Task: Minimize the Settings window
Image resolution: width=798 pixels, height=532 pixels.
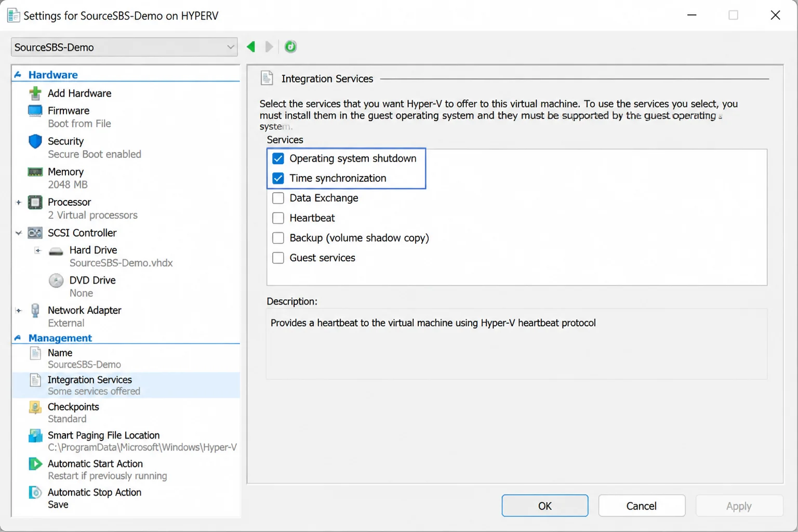Action: [x=691, y=15]
